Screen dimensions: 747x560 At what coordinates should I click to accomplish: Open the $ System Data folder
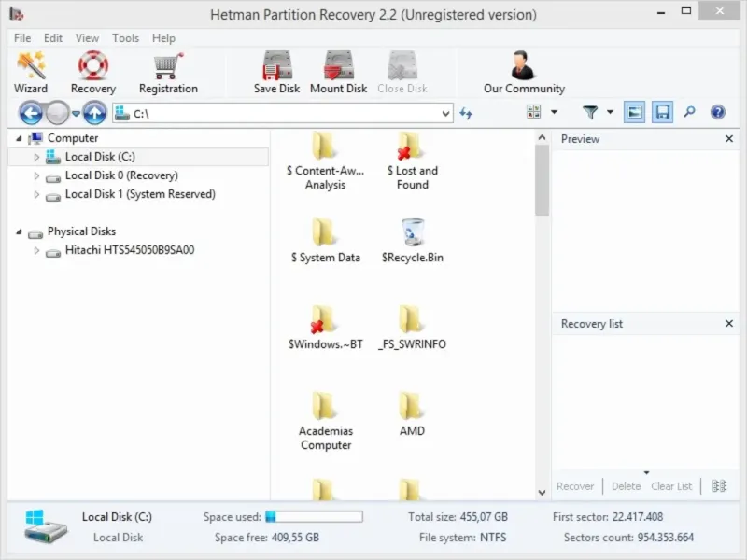pos(325,242)
